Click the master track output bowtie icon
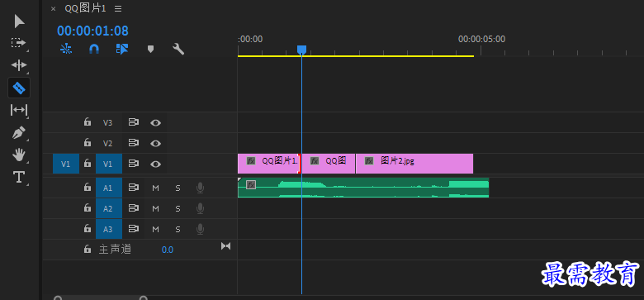 pos(226,245)
